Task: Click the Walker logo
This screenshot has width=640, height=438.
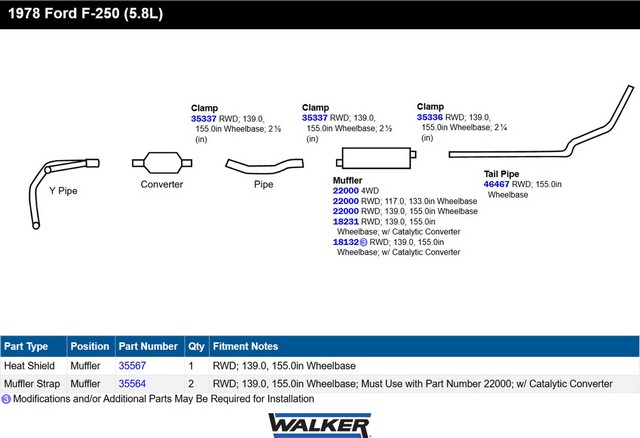Action: click(320, 425)
